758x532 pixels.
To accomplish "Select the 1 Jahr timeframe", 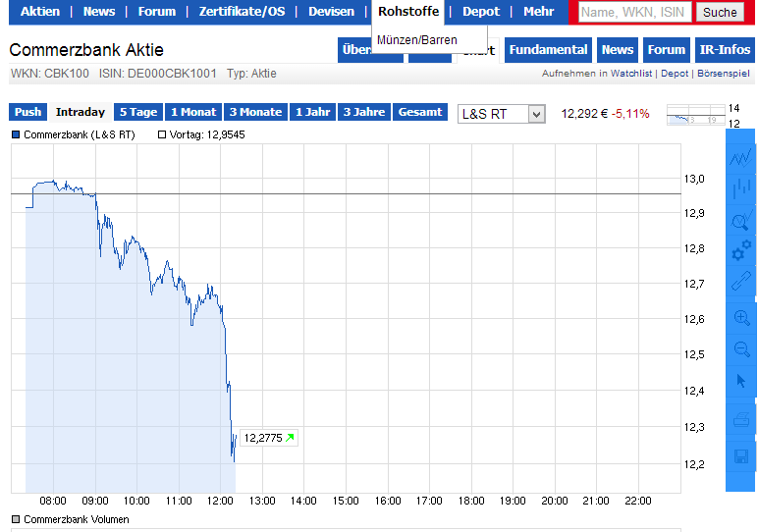I will pos(313,112).
